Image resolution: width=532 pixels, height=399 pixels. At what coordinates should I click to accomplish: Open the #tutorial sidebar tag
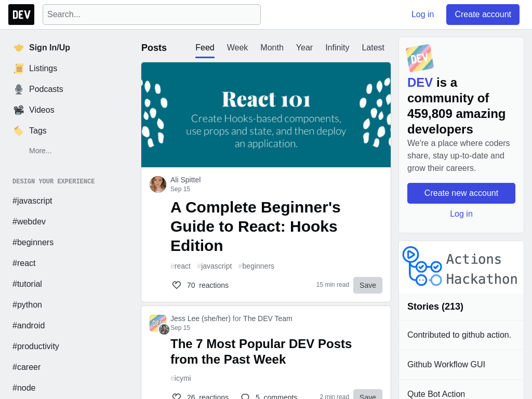[27, 284]
